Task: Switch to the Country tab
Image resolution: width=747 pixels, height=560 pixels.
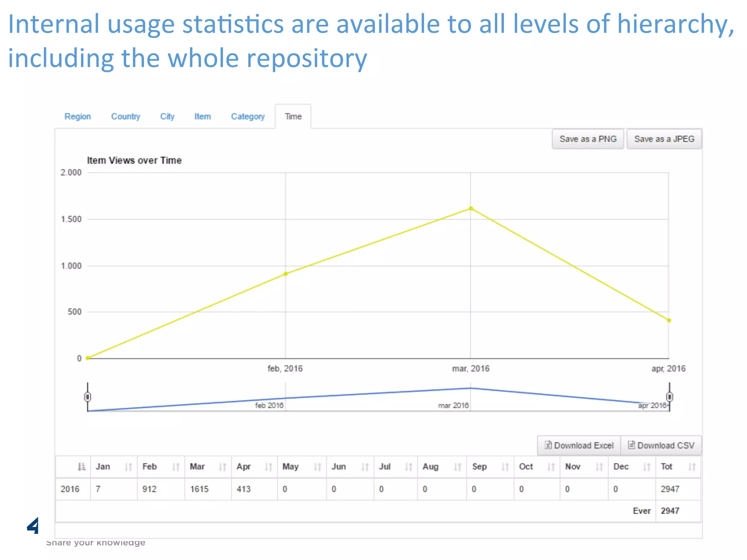Action: click(125, 117)
